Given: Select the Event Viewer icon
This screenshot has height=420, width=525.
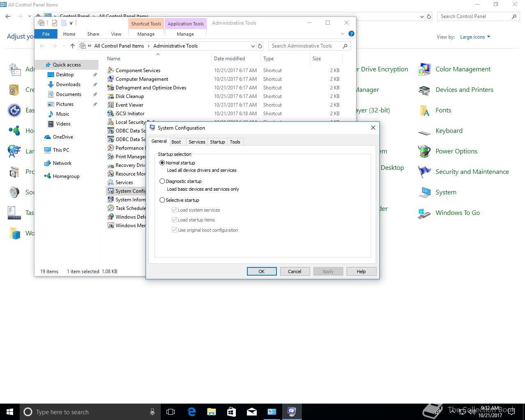Looking at the screenshot, I should tap(110, 105).
